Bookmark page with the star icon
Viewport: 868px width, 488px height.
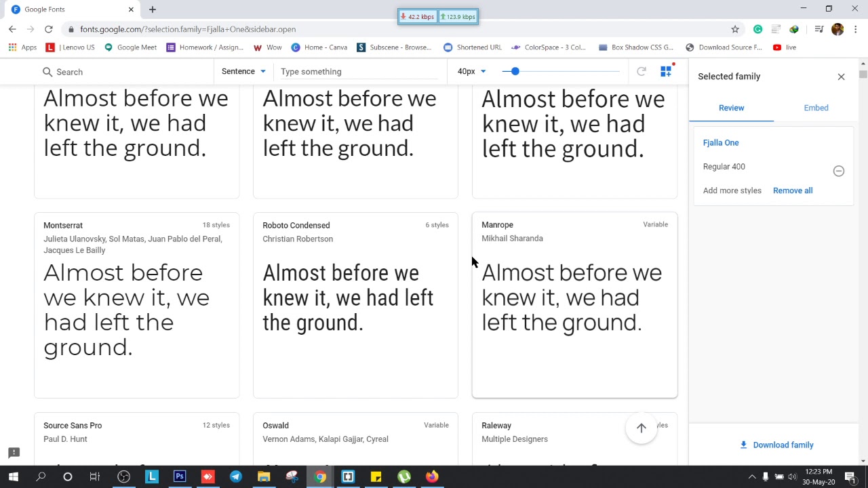(x=735, y=29)
